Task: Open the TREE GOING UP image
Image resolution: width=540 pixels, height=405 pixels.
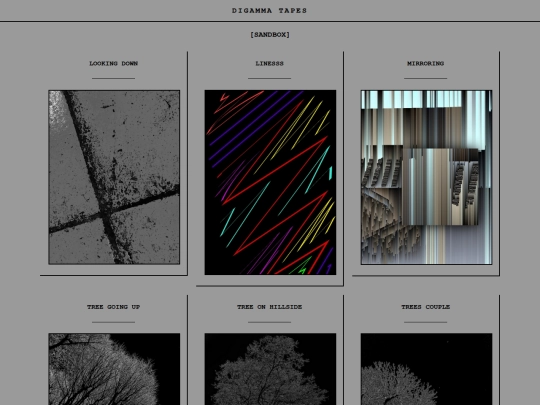Action: 114,369
